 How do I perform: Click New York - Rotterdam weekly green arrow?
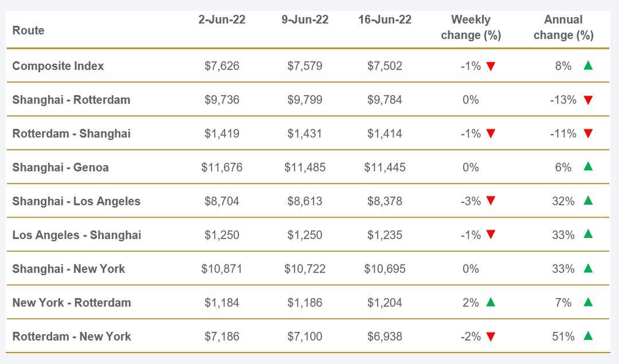coord(491,302)
